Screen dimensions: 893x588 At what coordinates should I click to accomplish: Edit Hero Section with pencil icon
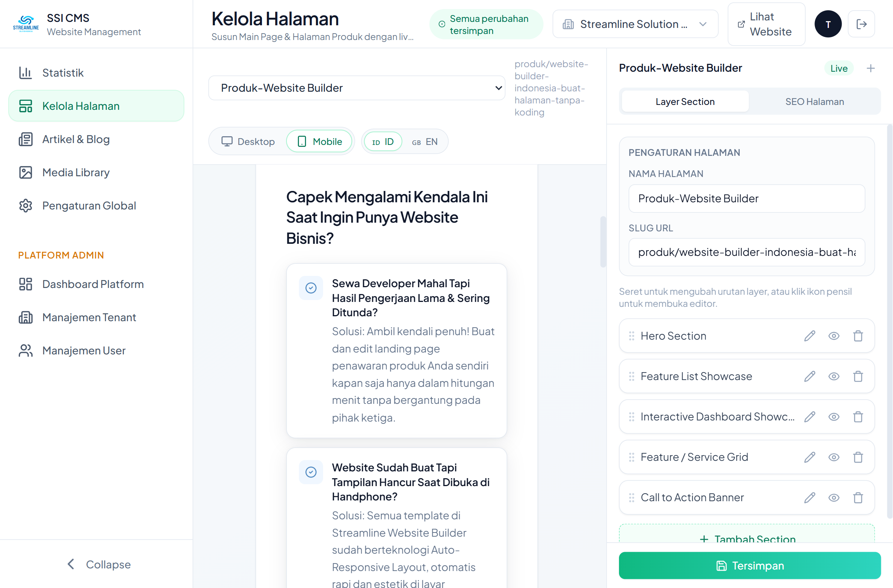(810, 336)
